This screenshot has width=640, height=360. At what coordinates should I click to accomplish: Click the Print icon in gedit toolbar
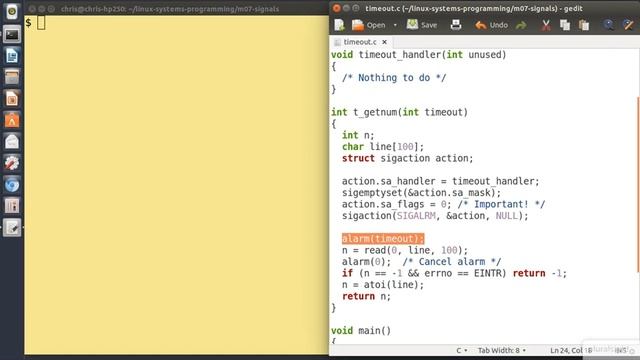coord(456,25)
